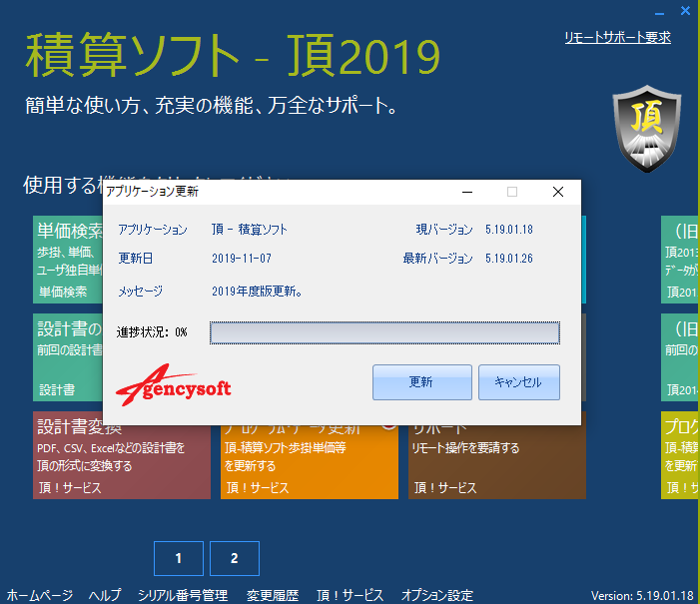Image resolution: width=700 pixels, height=604 pixels.
Task: View the 変更履歴
Action: (273, 595)
